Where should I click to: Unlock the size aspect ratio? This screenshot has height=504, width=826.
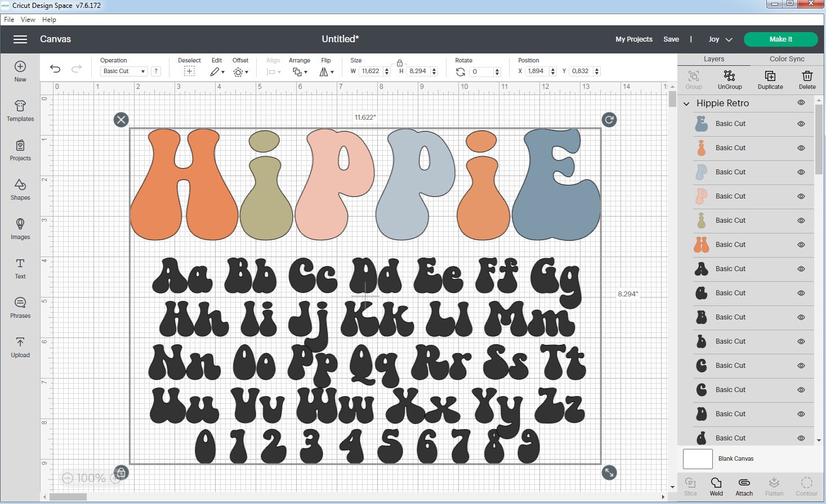click(400, 63)
